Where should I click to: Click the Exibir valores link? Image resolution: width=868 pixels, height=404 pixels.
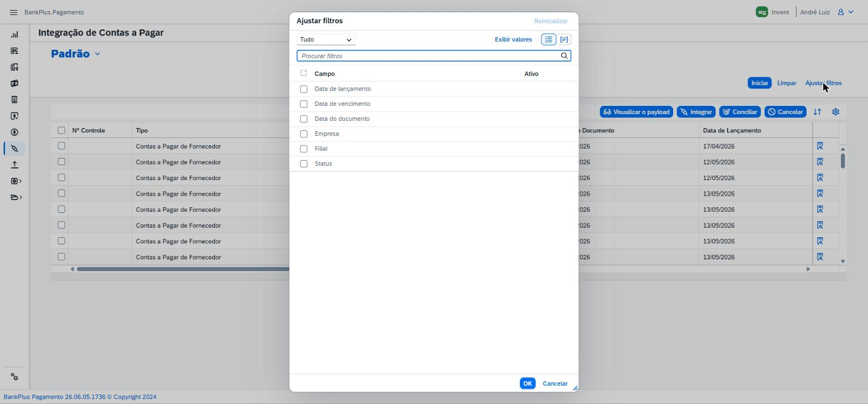point(513,39)
